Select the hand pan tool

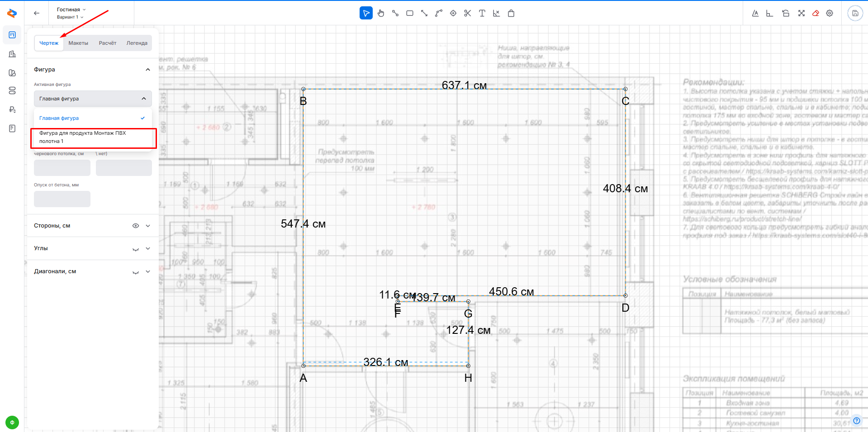[381, 13]
